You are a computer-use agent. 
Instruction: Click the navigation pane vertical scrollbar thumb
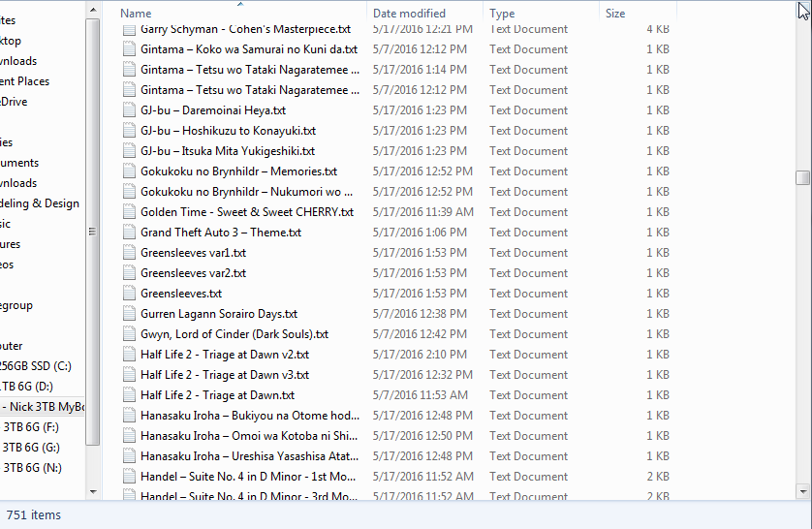point(93,232)
